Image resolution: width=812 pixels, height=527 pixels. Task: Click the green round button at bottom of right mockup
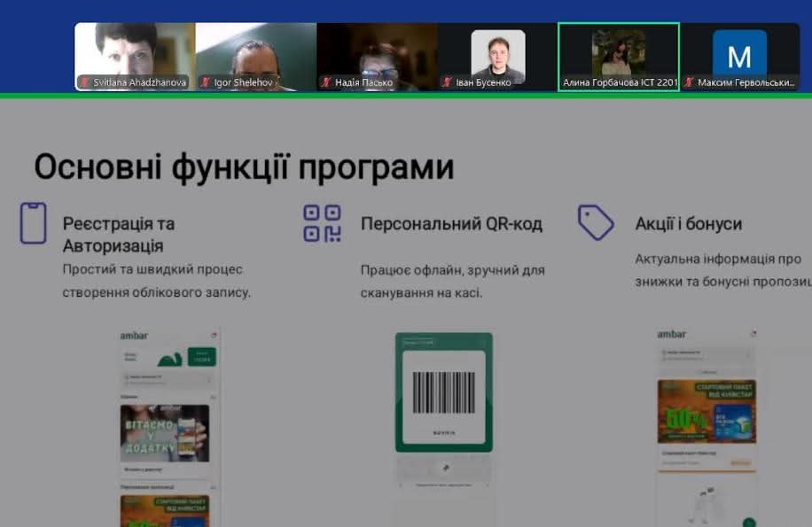pyautogui.click(x=749, y=523)
